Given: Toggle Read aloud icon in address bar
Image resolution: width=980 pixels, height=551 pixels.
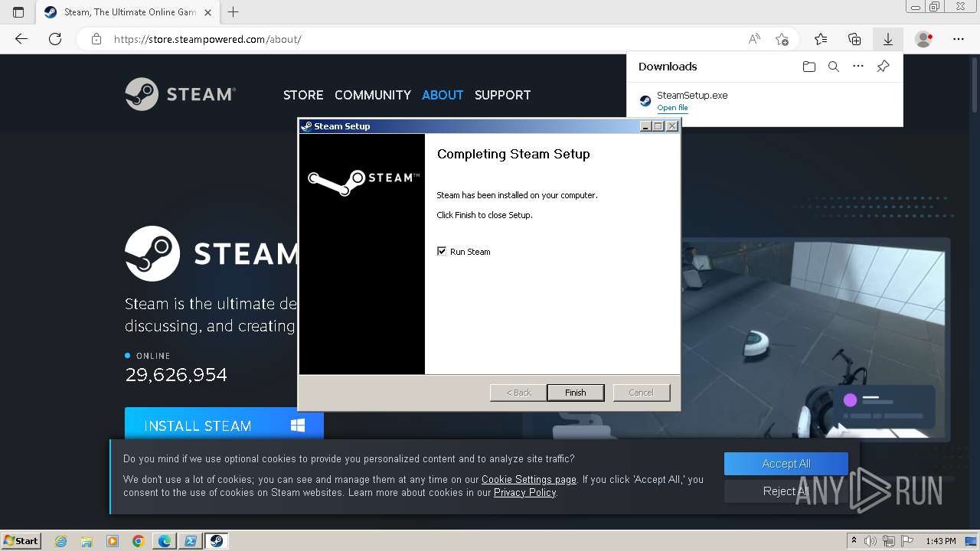Looking at the screenshot, I should 754,39.
